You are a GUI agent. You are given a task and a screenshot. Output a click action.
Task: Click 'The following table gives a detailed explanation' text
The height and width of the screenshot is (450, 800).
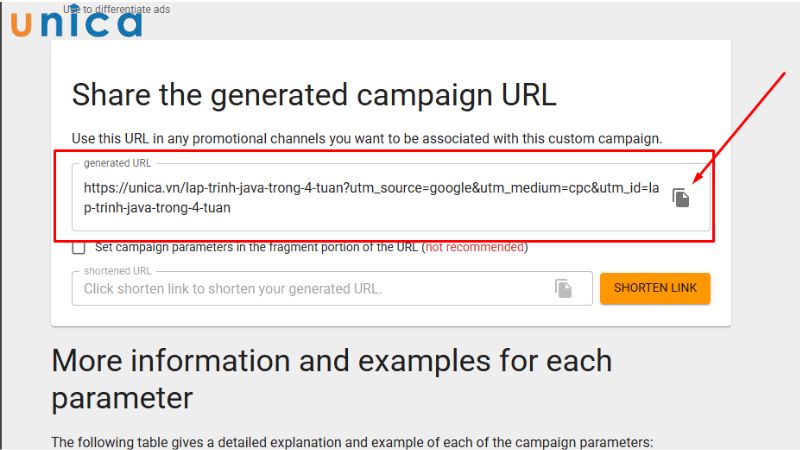click(x=351, y=442)
